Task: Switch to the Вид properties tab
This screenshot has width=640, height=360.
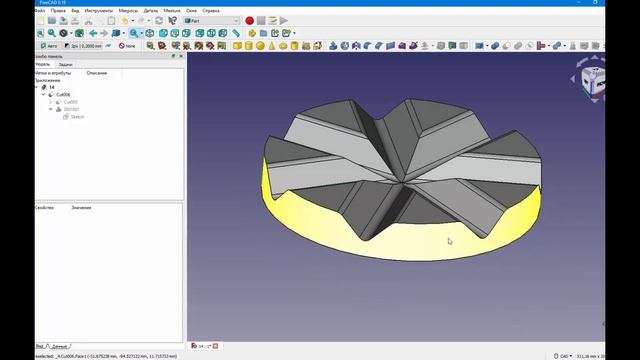Action: click(40, 346)
